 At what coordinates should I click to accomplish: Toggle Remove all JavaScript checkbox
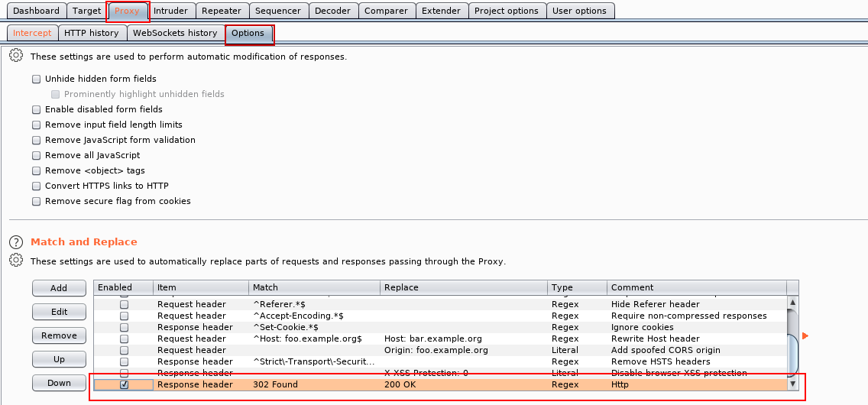(37, 155)
